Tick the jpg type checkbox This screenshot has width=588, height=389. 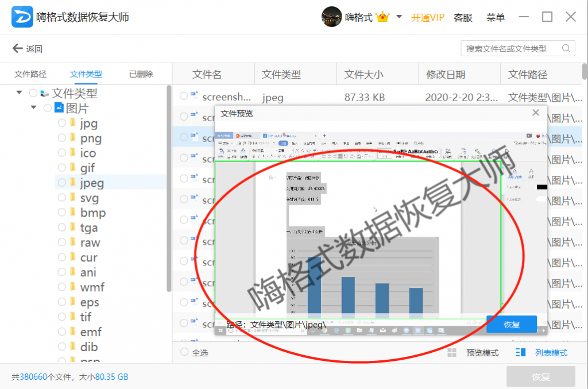click(62, 122)
